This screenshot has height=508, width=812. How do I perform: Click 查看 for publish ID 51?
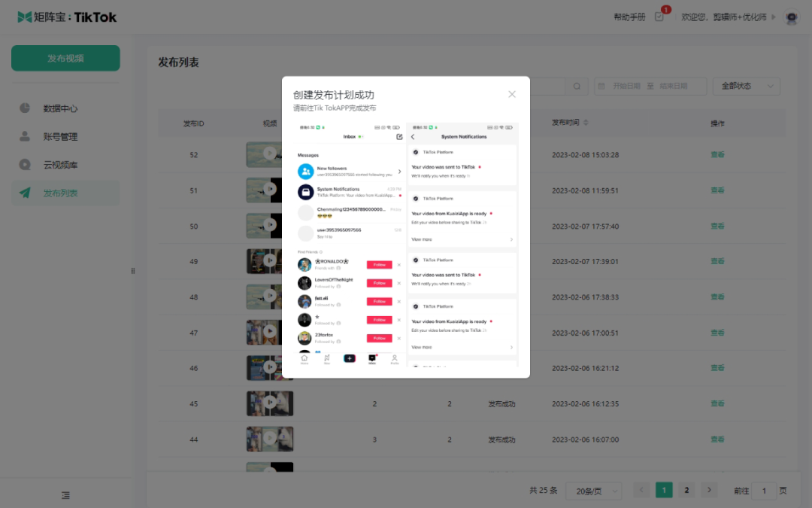717,190
